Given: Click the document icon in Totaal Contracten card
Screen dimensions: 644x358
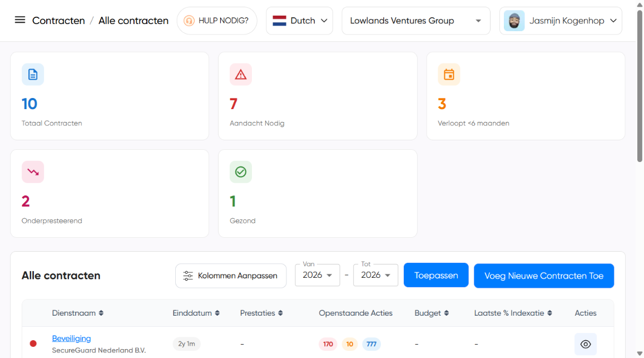Looking at the screenshot, I should click(x=33, y=75).
